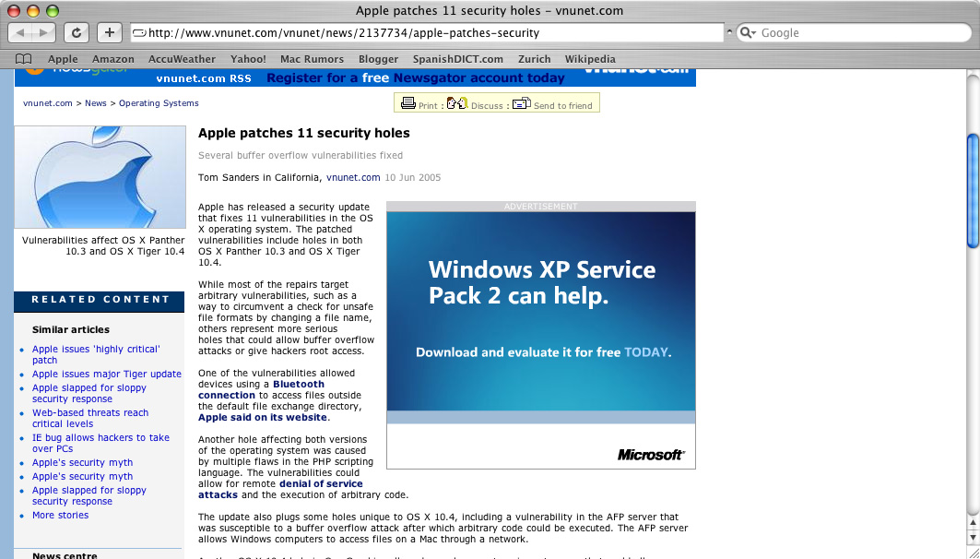Click the Discuss people icon
980x559 pixels.
[457, 102]
